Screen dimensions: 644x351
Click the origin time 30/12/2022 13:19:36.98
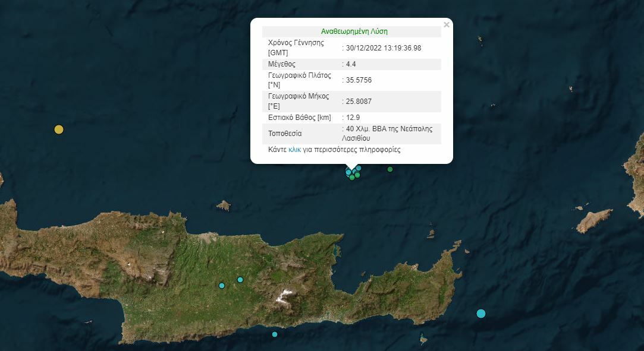[x=383, y=48]
